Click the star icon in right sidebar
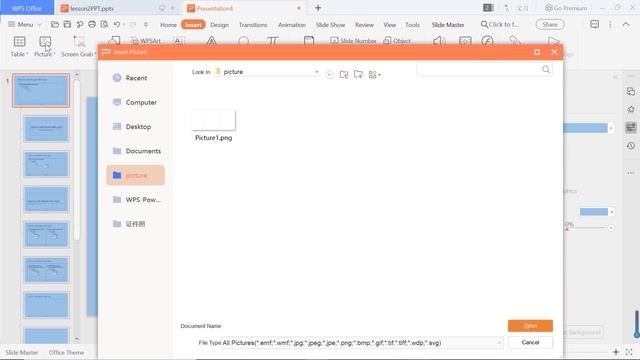 coord(631,109)
